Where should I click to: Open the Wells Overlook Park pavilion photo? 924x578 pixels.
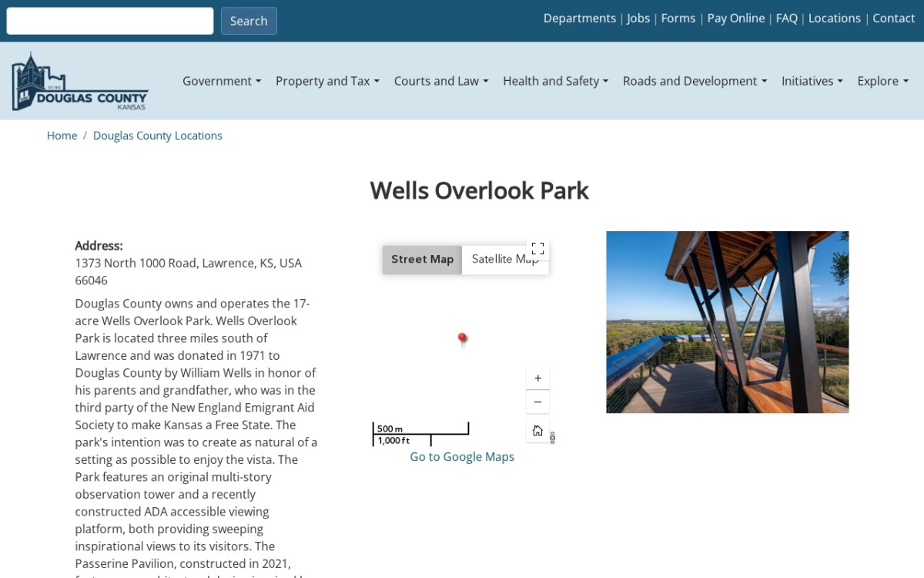click(x=728, y=322)
